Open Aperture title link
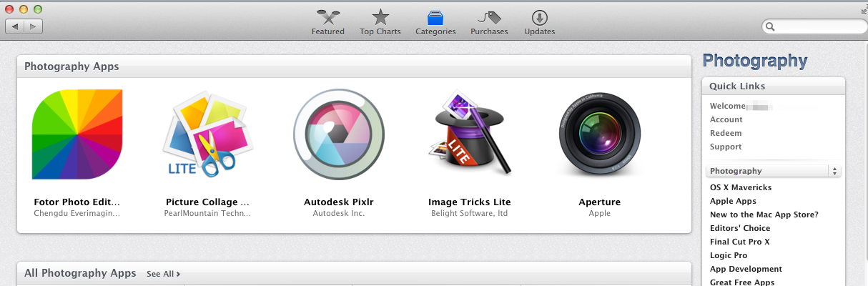The height and width of the screenshot is (286, 868). point(600,202)
